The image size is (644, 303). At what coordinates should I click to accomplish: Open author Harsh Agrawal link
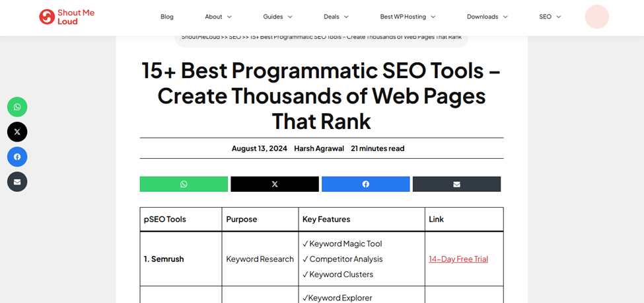point(319,148)
